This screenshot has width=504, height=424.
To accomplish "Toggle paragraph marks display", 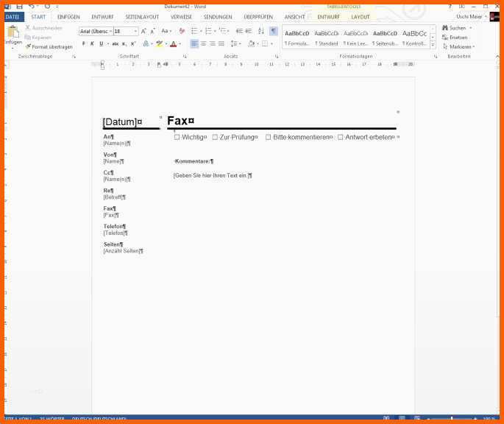I will pos(273,31).
